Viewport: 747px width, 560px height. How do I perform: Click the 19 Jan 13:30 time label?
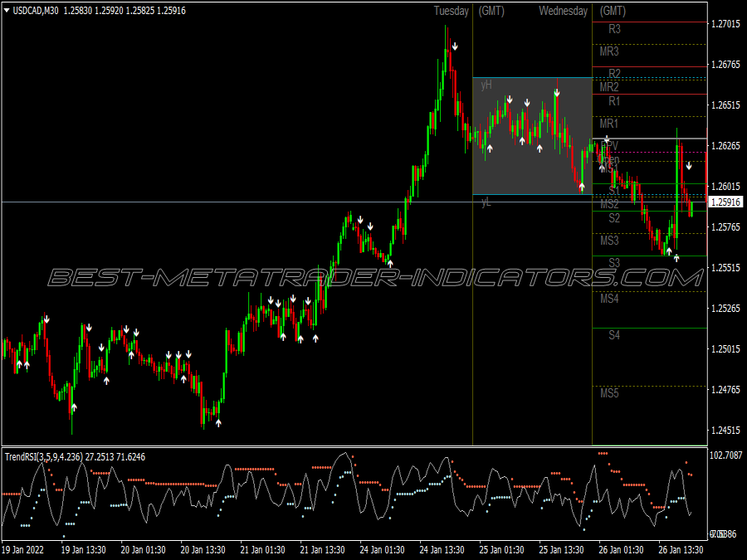(83, 550)
